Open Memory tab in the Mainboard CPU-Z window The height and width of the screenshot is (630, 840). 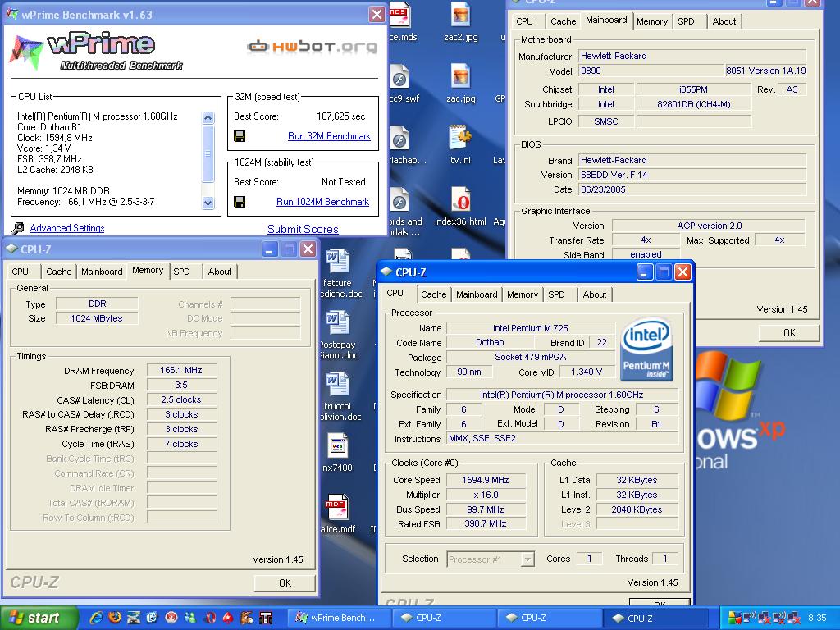[652, 21]
